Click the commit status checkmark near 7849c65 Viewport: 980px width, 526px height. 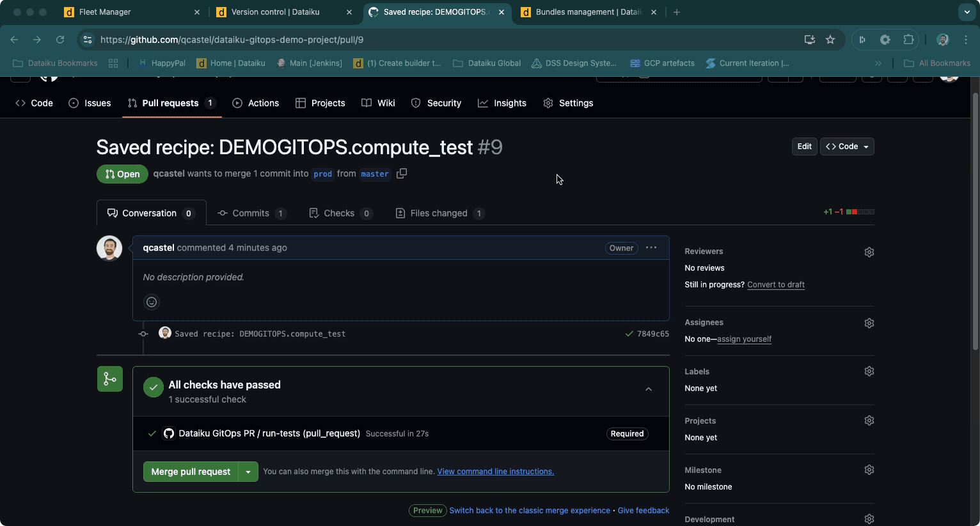pyautogui.click(x=629, y=334)
